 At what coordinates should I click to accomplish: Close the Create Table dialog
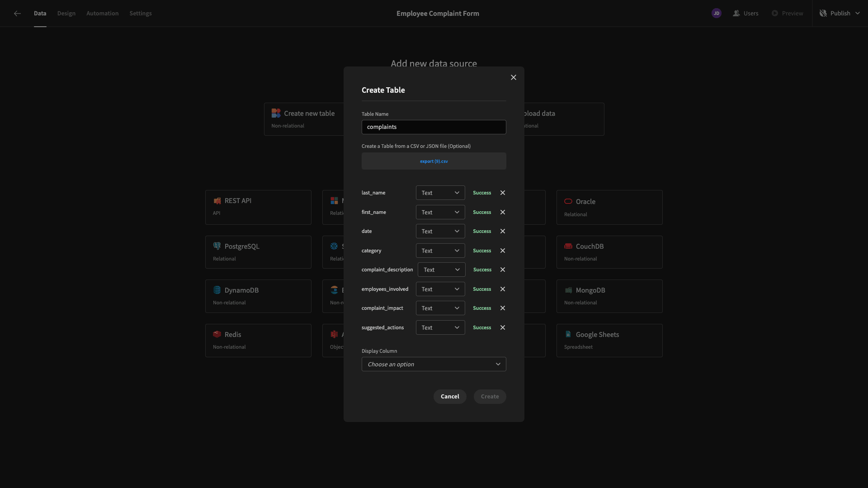point(514,77)
